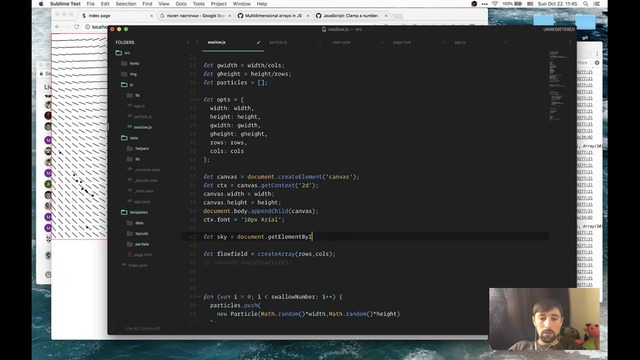Fold the for loop at line 49

[199, 297]
